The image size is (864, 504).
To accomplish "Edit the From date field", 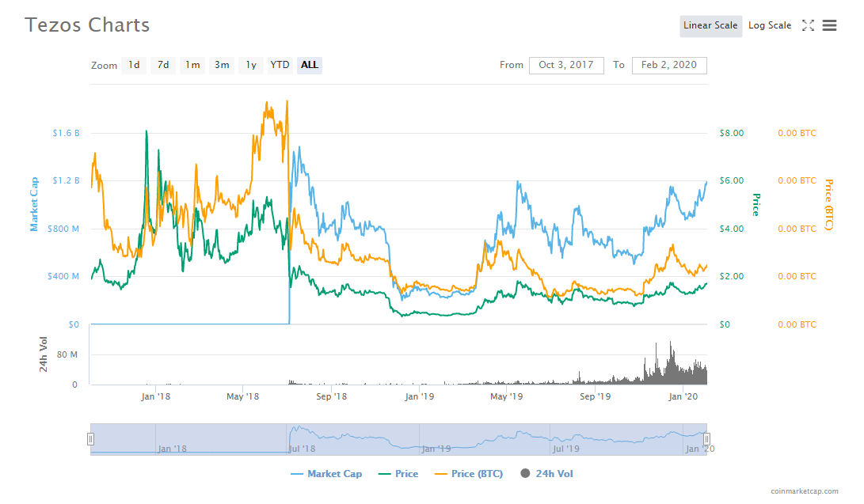I will (x=566, y=65).
